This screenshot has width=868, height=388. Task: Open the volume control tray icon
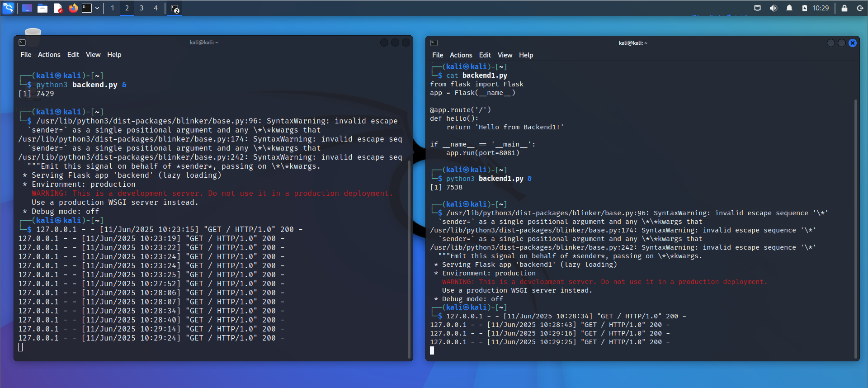click(774, 8)
